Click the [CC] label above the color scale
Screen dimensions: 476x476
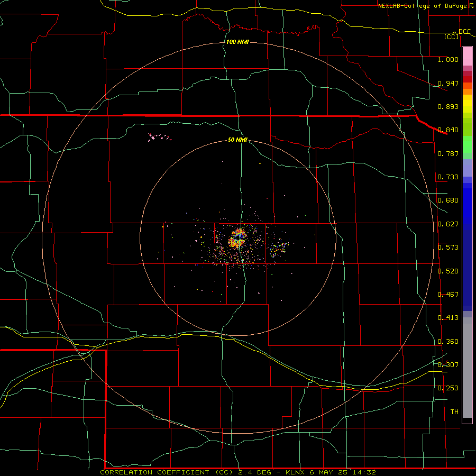click(x=452, y=36)
